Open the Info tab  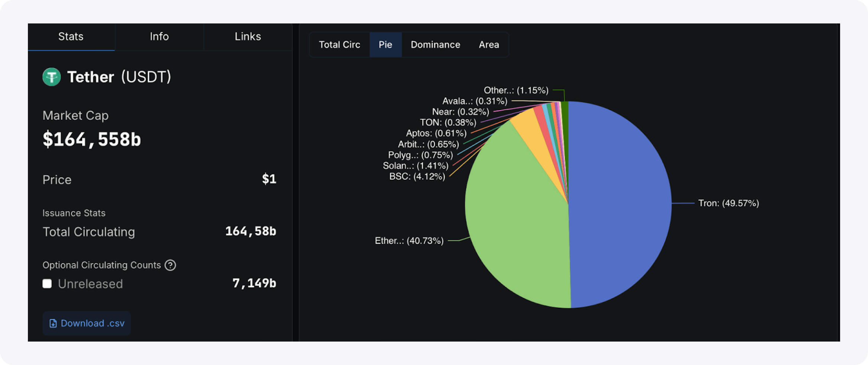[x=159, y=36]
